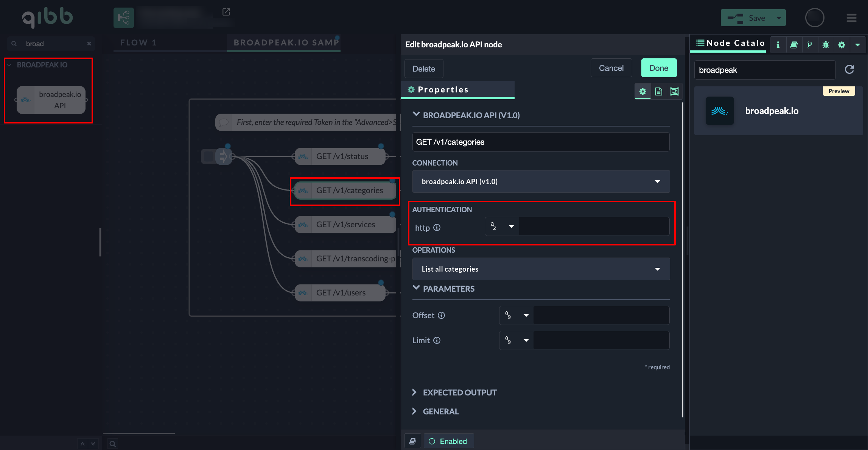Image resolution: width=868 pixels, height=450 pixels.
Task: Expand the Expected Output section
Action: click(x=460, y=392)
